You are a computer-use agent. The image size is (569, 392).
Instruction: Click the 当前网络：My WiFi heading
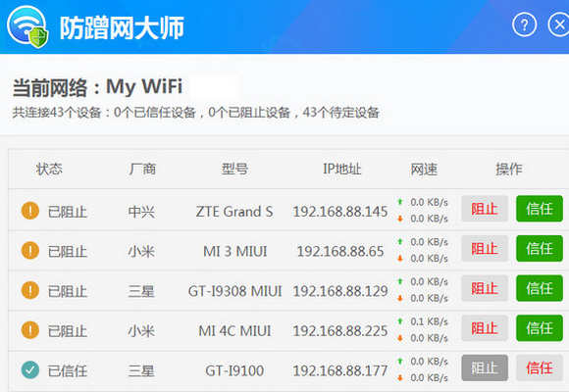click(x=97, y=87)
